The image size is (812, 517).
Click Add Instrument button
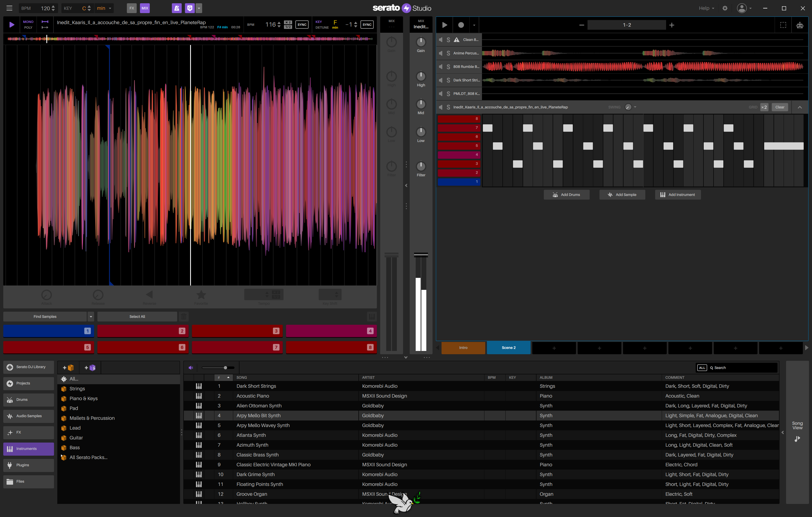(x=678, y=195)
